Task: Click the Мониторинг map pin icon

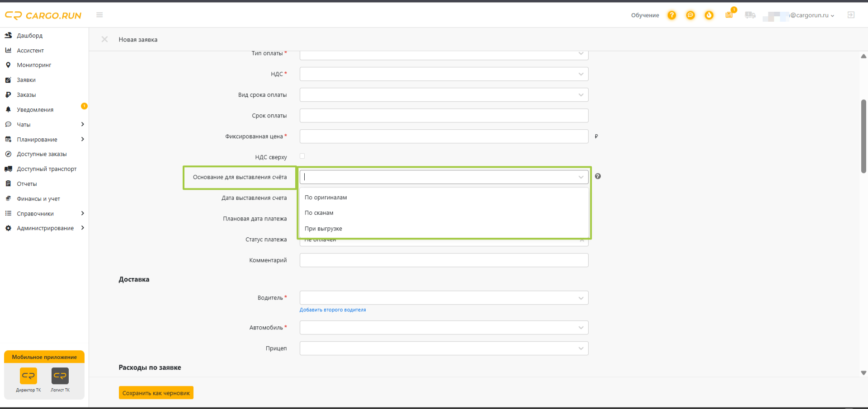Action: pyautogui.click(x=8, y=65)
